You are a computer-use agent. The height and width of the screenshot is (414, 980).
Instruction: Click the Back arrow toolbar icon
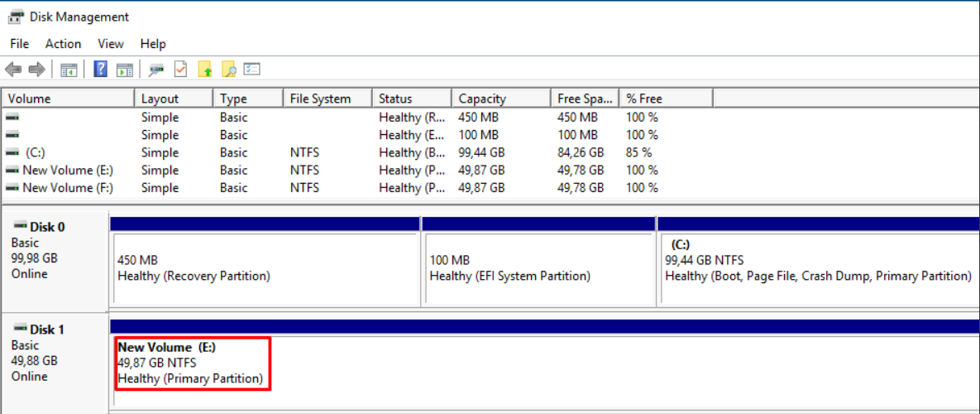13,70
